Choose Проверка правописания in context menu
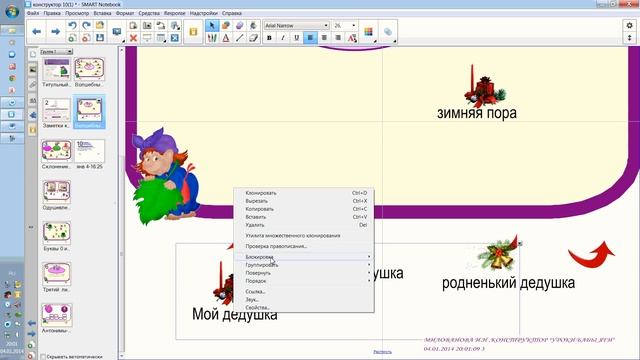640x360 pixels. [304, 246]
